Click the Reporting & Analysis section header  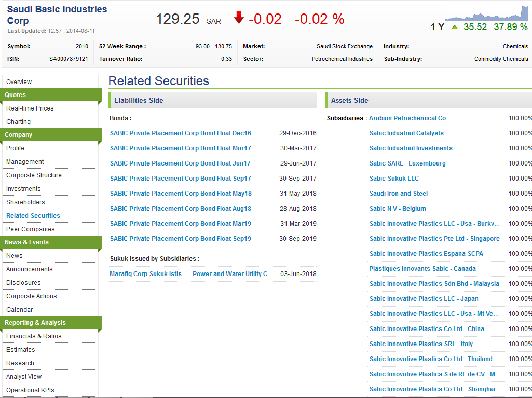point(51,323)
